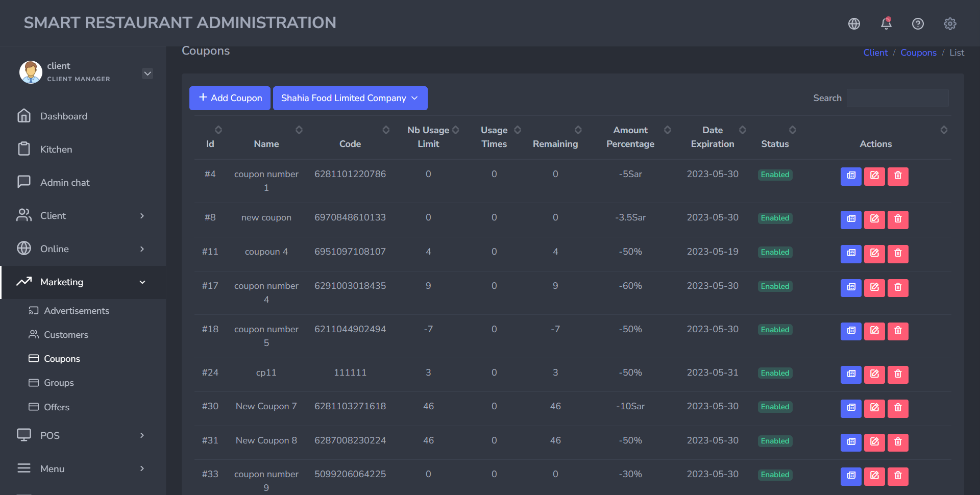
Task: Delete coupon #11 coupoun 4
Action: click(x=898, y=254)
